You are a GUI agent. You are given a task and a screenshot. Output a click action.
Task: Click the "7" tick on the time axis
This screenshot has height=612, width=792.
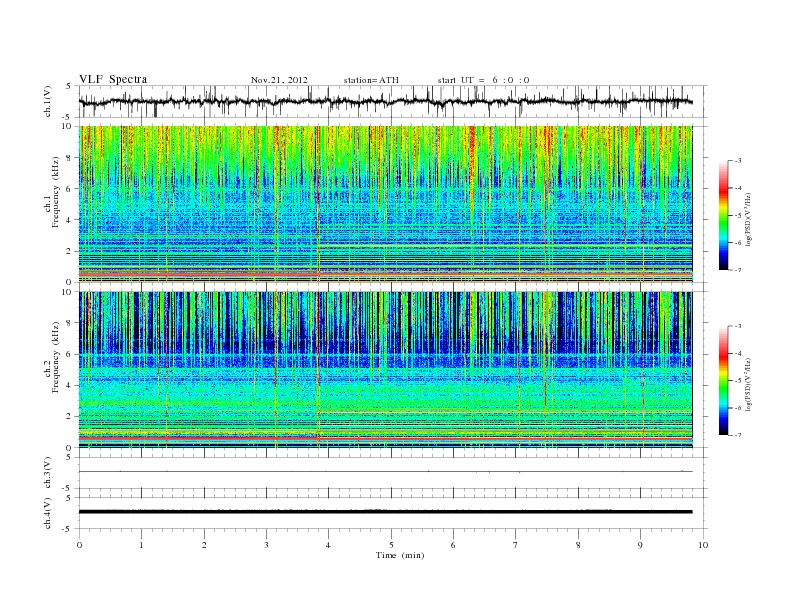pos(516,545)
